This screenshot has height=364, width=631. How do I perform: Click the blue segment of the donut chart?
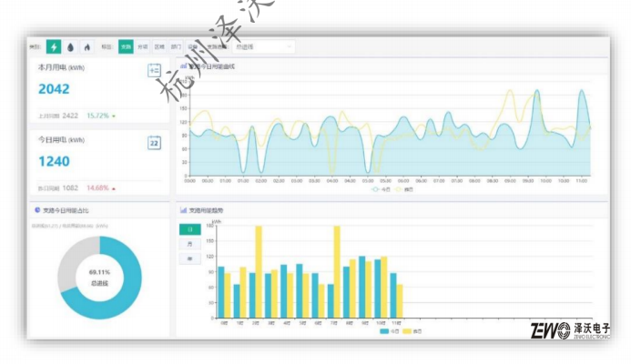click(x=129, y=294)
